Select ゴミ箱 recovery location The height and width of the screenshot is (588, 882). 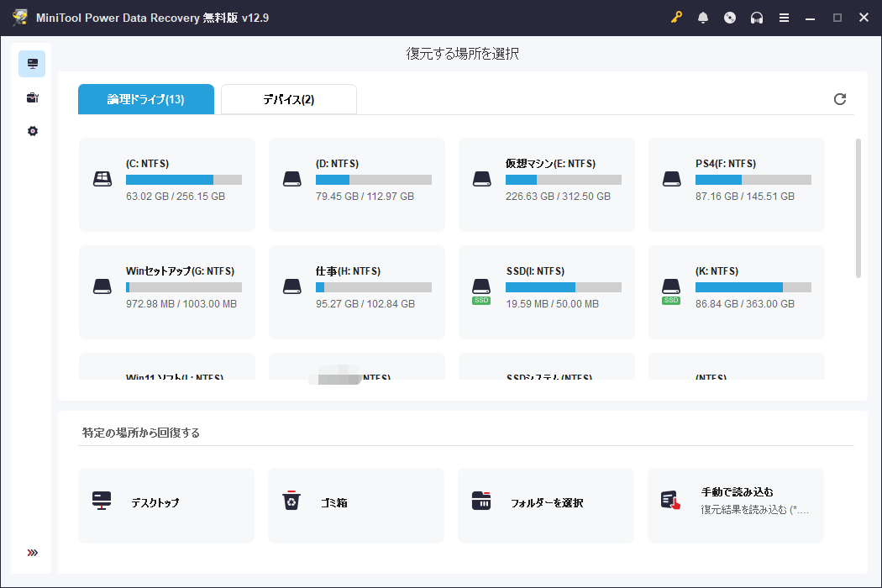click(356, 506)
